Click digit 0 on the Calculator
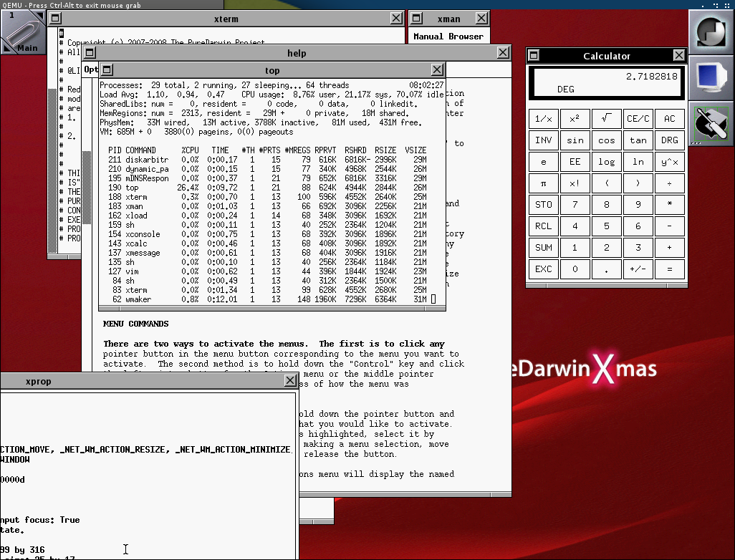The height and width of the screenshot is (560, 735). (575, 269)
